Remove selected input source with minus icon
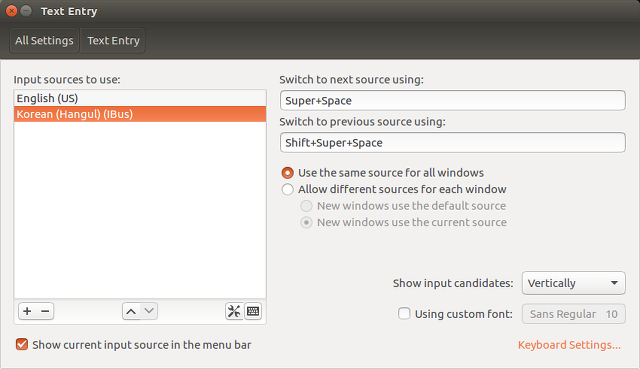This screenshot has width=640, height=369. tap(45, 311)
